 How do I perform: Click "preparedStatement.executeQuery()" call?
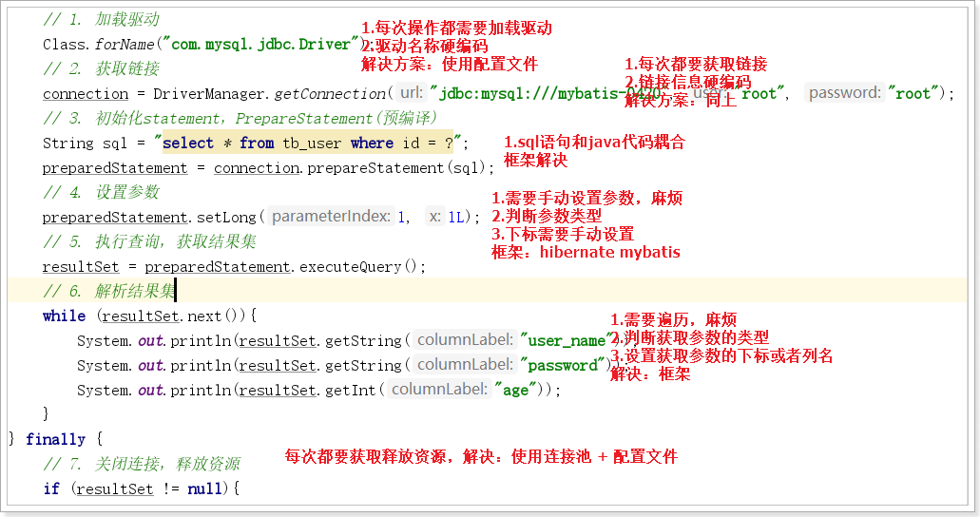(280, 267)
